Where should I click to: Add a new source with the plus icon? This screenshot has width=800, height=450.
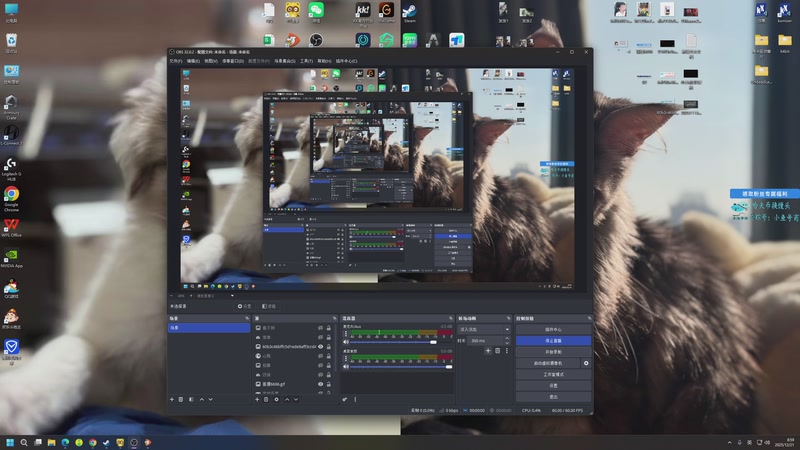257,399
